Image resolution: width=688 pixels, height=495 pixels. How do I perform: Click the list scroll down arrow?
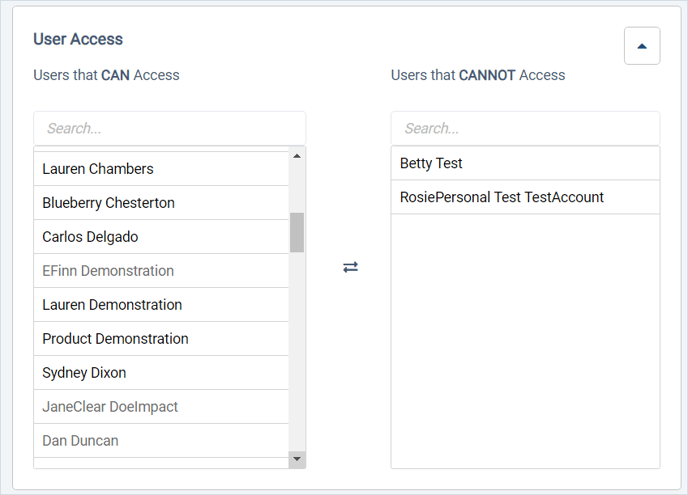(297, 459)
